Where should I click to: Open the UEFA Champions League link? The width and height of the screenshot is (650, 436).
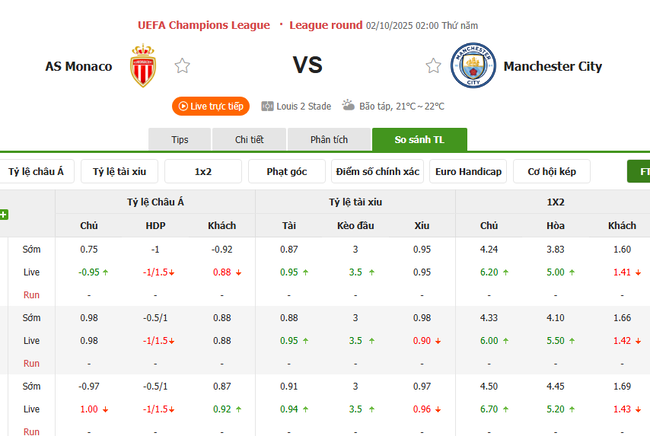pyautogui.click(x=203, y=24)
